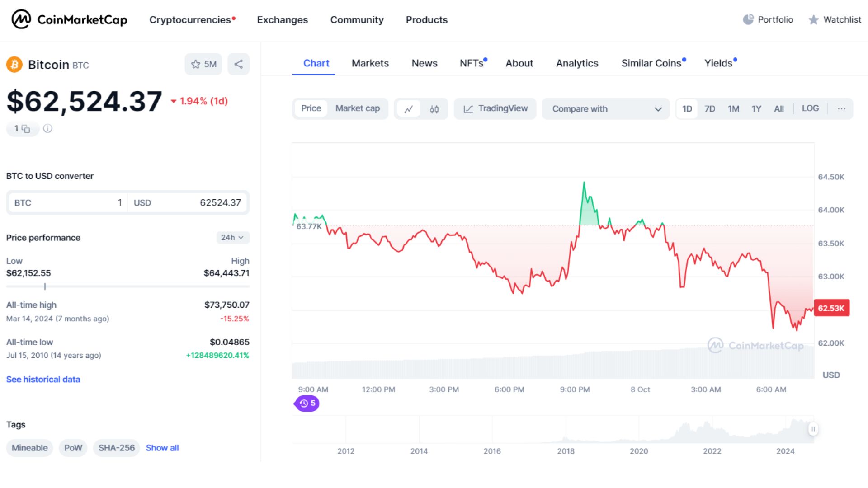This screenshot has width=868, height=488.
Task: Toggle logarithmic scale with LOG button
Action: pos(810,108)
